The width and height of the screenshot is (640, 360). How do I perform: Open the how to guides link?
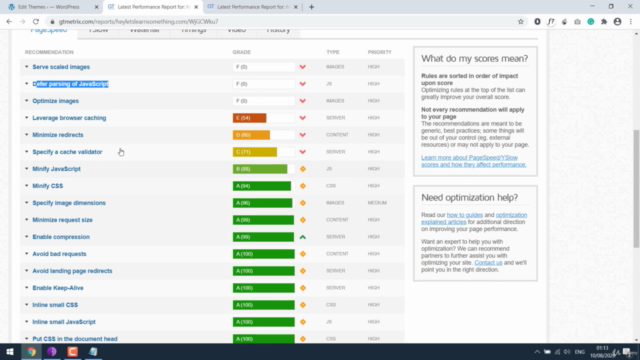coord(464,215)
